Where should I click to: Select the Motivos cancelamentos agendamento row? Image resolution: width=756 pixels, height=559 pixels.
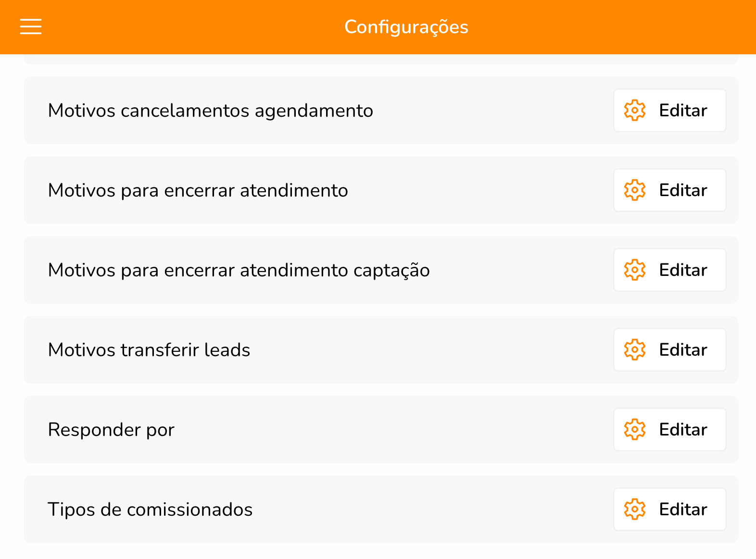click(x=289, y=110)
